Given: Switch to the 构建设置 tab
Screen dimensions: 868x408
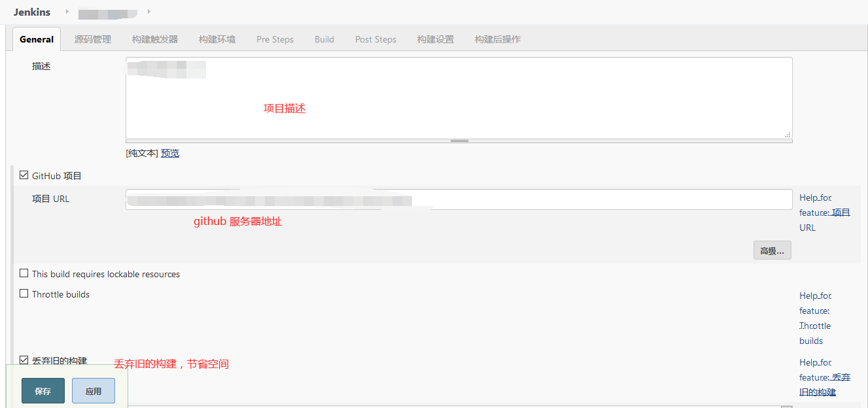Looking at the screenshot, I should [x=435, y=39].
